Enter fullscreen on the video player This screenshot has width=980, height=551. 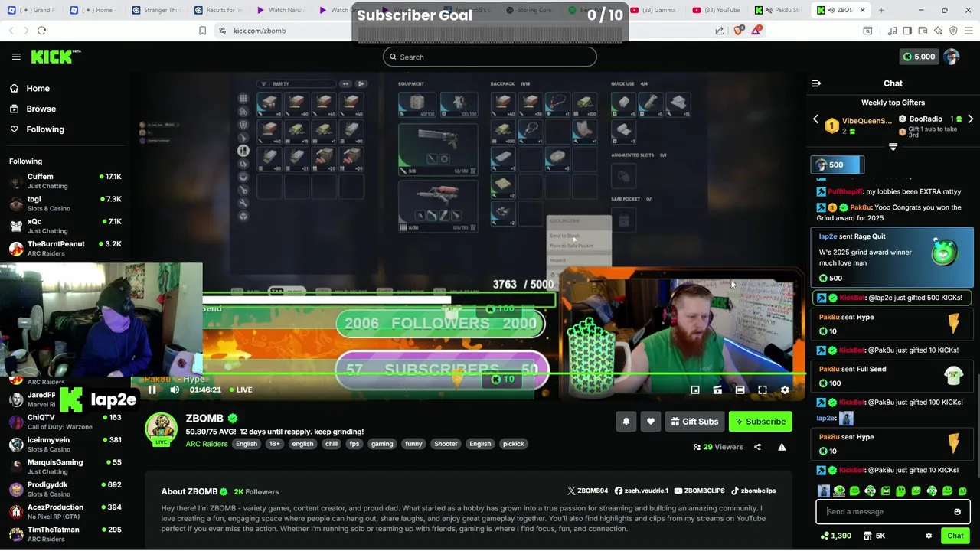[x=763, y=390]
